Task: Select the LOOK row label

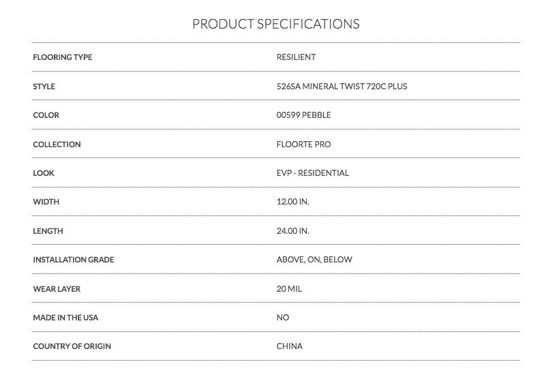Action: pos(44,173)
